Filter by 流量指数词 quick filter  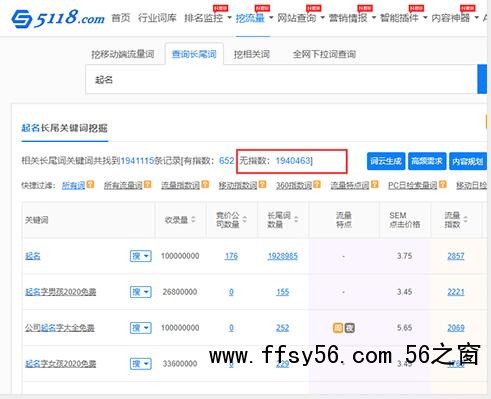pos(180,185)
